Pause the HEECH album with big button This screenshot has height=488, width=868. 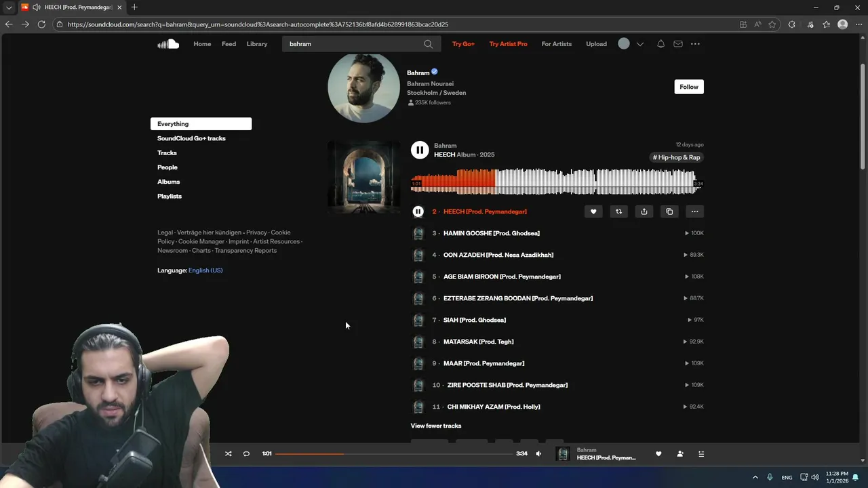(x=420, y=150)
